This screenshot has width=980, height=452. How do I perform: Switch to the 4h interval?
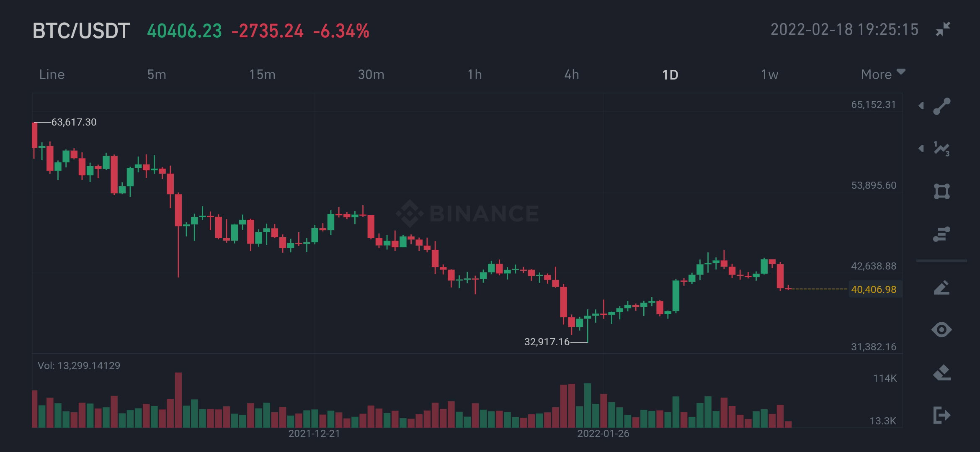pos(572,74)
